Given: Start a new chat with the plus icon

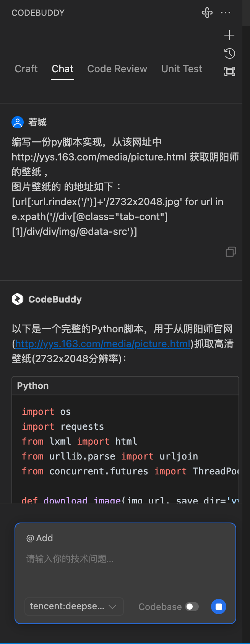Looking at the screenshot, I should point(229,35).
